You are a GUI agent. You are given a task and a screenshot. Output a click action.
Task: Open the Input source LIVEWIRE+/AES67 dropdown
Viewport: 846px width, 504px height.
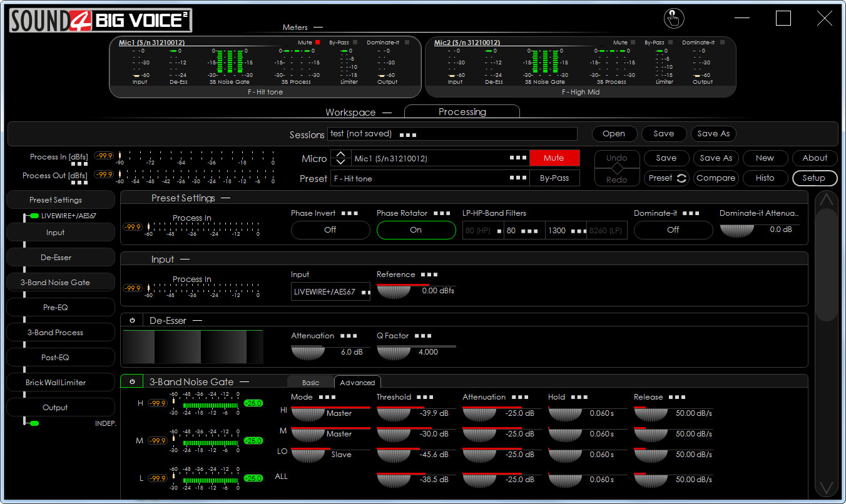330,292
